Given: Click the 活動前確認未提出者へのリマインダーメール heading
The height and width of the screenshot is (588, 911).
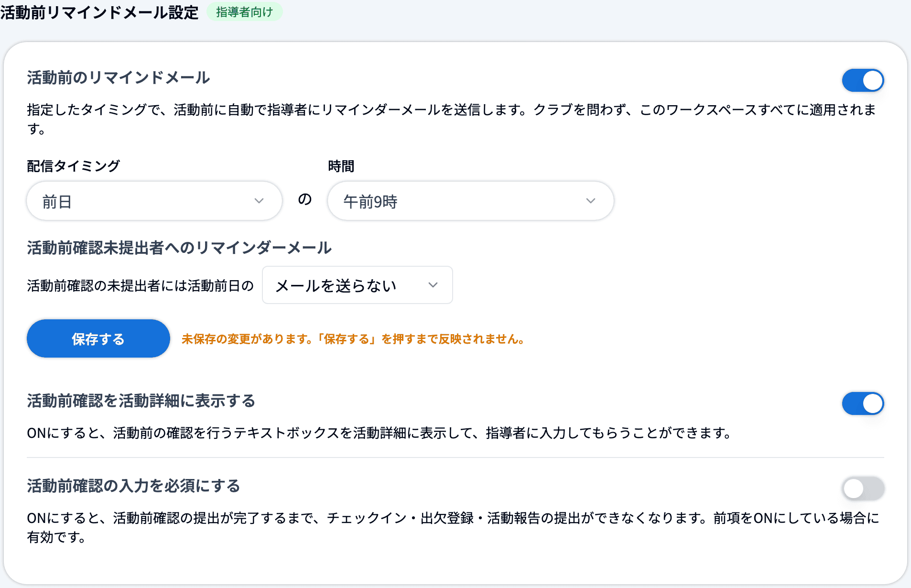Looking at the screenshot, I should (x=179, y=248).
